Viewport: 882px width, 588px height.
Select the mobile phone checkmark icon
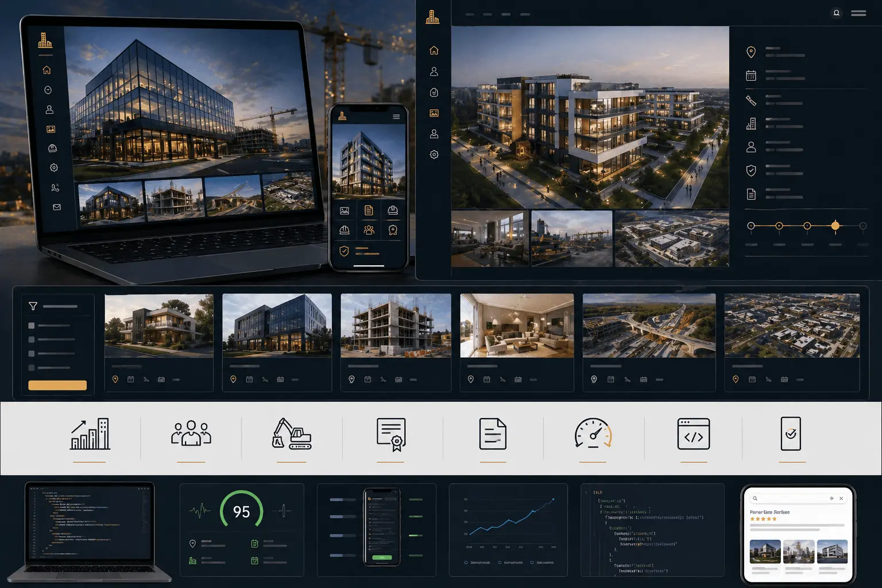point(791,434)
